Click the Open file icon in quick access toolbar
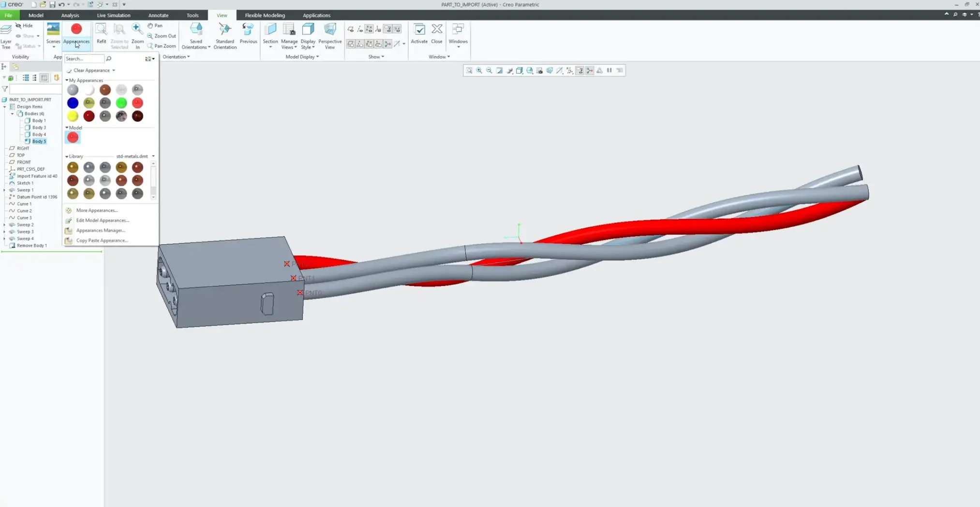Screen dimensions: 980x507 tap(43, 4)
